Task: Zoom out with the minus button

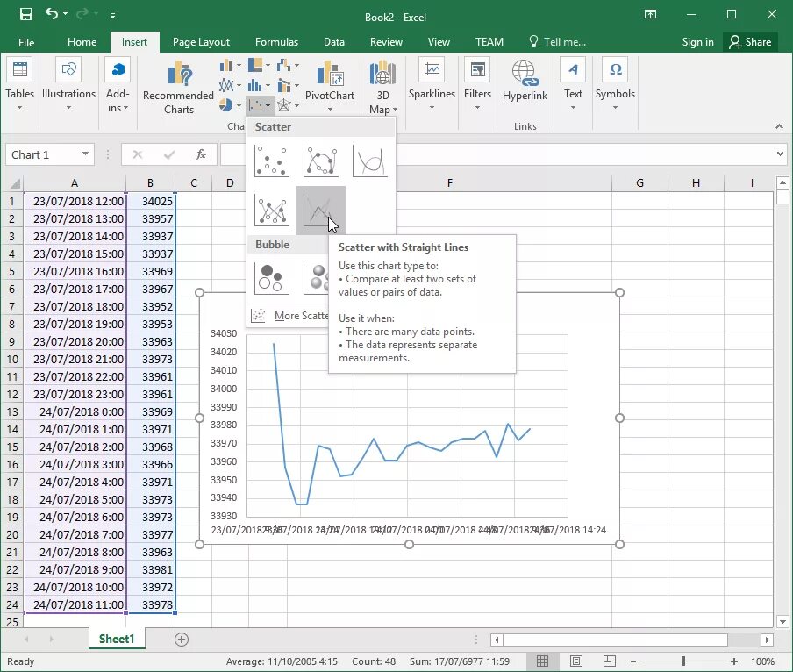Action: coord(633,661)
